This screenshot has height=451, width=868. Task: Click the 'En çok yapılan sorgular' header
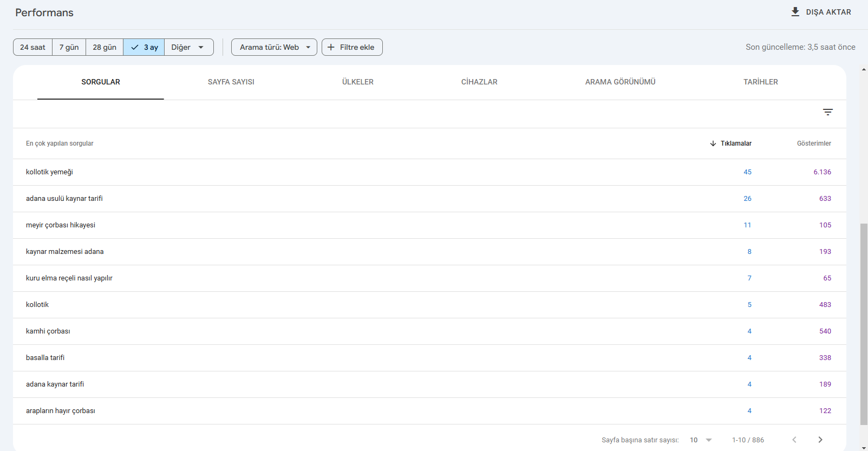point(60,143)
